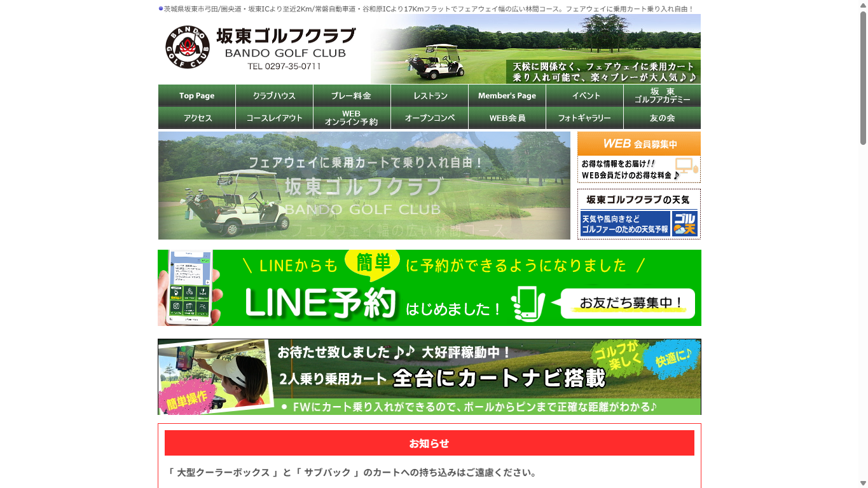868x488 pixels.
Task: Open the ゴル天 weather forecast icon
Action: tap(685, 224)
